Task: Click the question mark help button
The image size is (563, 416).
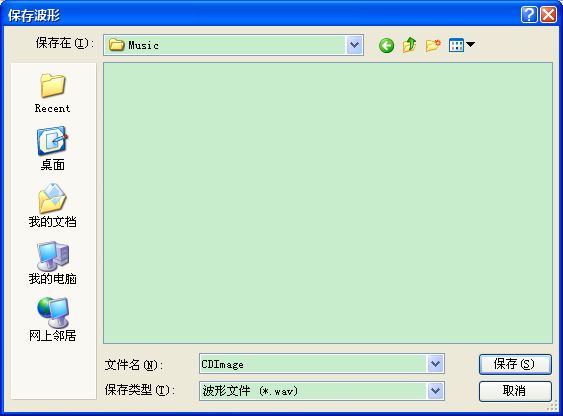Action: pyautogui.click(x=529, y=15)
